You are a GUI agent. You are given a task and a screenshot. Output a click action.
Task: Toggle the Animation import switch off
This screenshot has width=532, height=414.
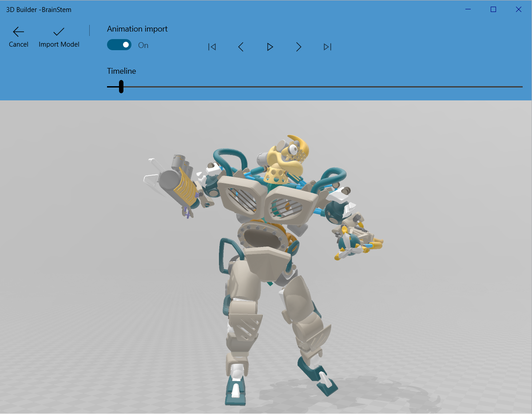(x=119, y=45)
